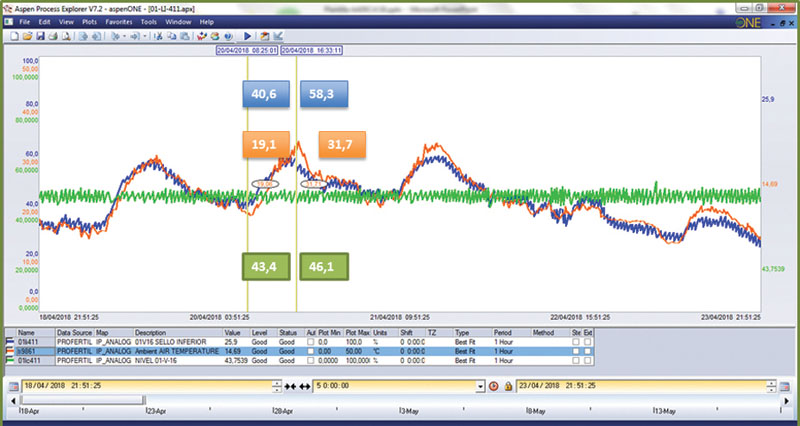This screenshot has height=426, width=800.
Task: Click the Copy toolbar icon
Action: (172, 36)
